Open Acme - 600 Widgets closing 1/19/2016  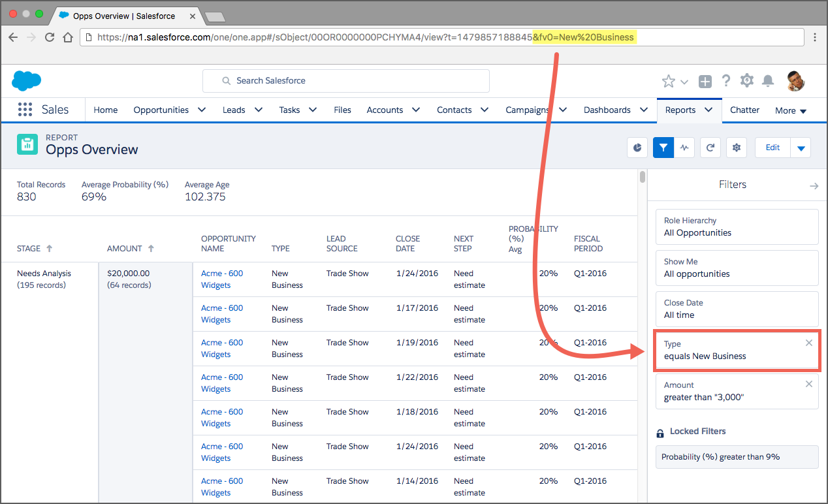[x=222, y=349]
